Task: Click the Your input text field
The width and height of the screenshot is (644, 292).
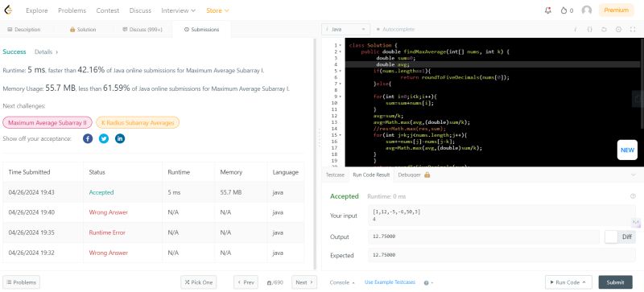Action: (502, 216)
